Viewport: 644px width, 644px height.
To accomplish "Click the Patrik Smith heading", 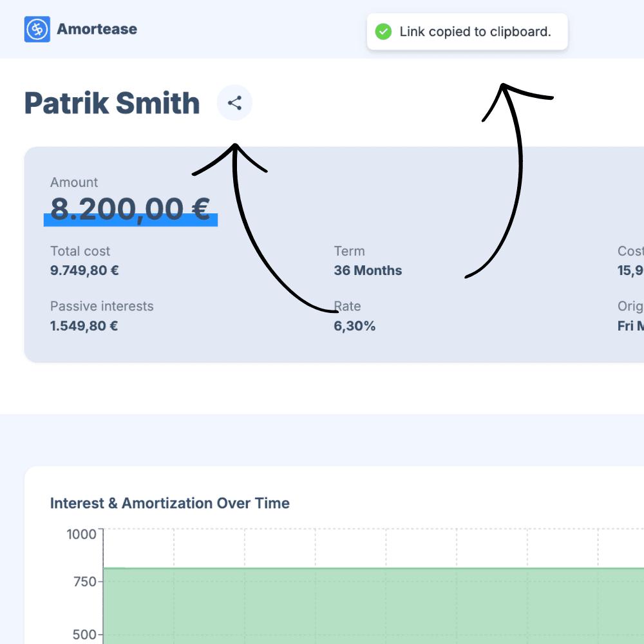I will (x=112, y=104).
